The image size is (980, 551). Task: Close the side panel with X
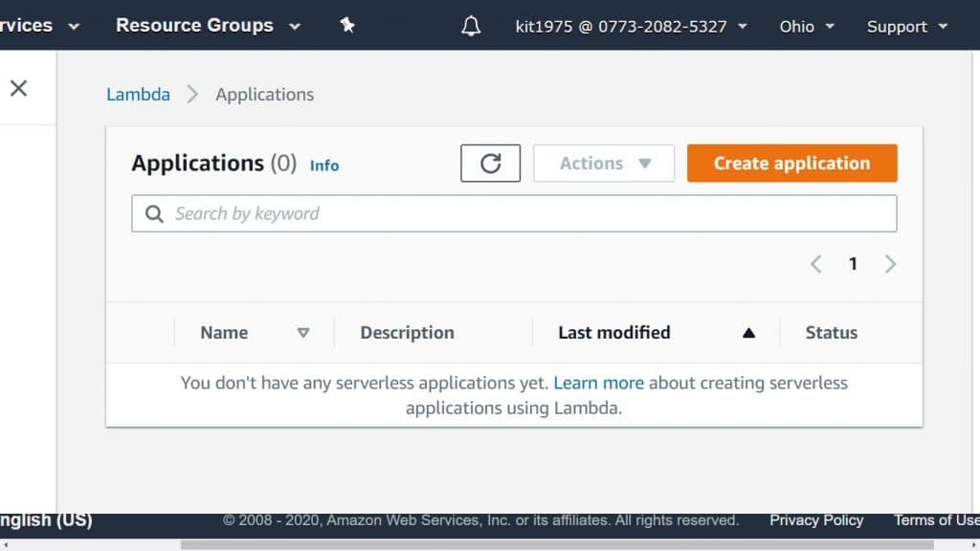point(18,87)
